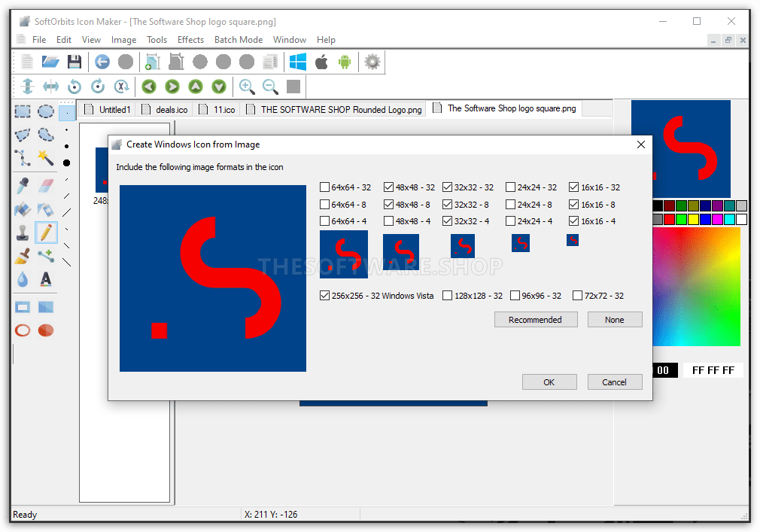The width and height of the screenshot is (760, 532).
Task: Click the Windows logo icon in toolbar
Action: pos(297,62)
